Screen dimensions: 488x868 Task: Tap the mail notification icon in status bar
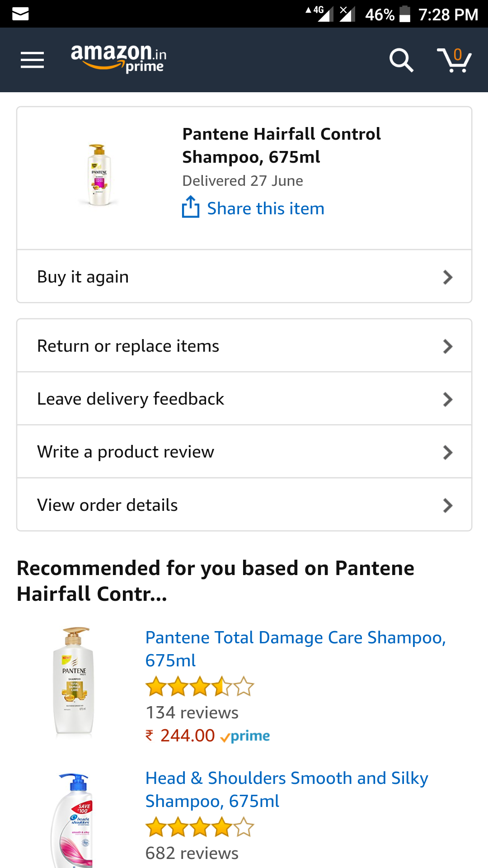(20, 14)
